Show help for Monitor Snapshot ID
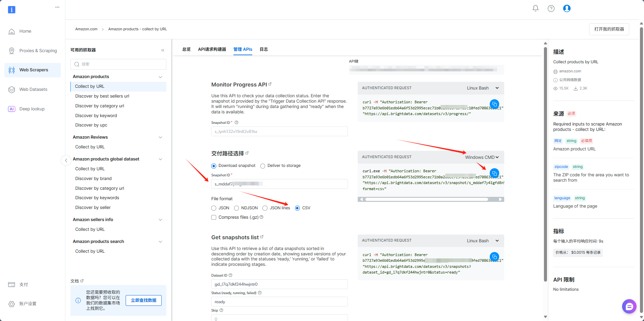Screen dimensions: 644x321 236,122
